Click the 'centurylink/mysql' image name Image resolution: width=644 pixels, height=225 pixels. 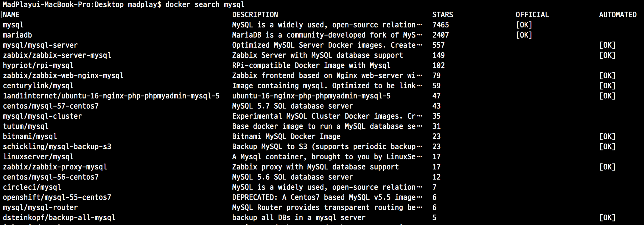pyautogui.click(x=38, y=86)
